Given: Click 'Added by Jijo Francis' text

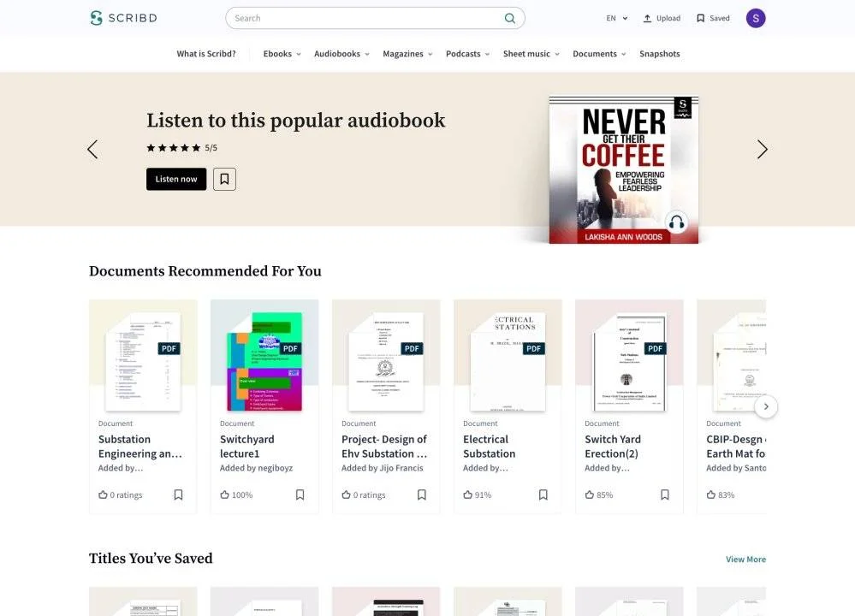Looking at the screenshot, I should point(383,468).
